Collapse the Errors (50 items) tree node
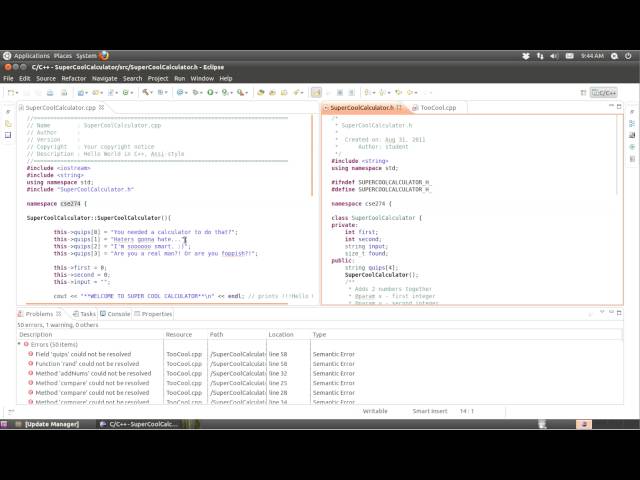The image size is (640, 480). coord(19,344)
